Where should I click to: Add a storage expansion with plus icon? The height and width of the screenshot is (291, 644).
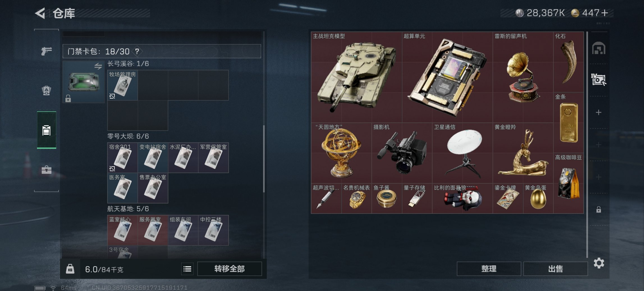pos(599,113)
